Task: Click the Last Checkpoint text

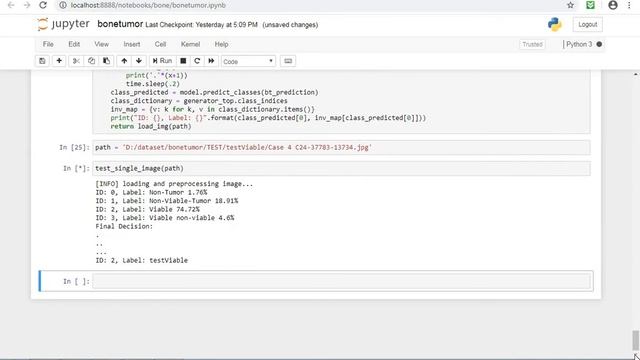Action: [x=202, y=25]
